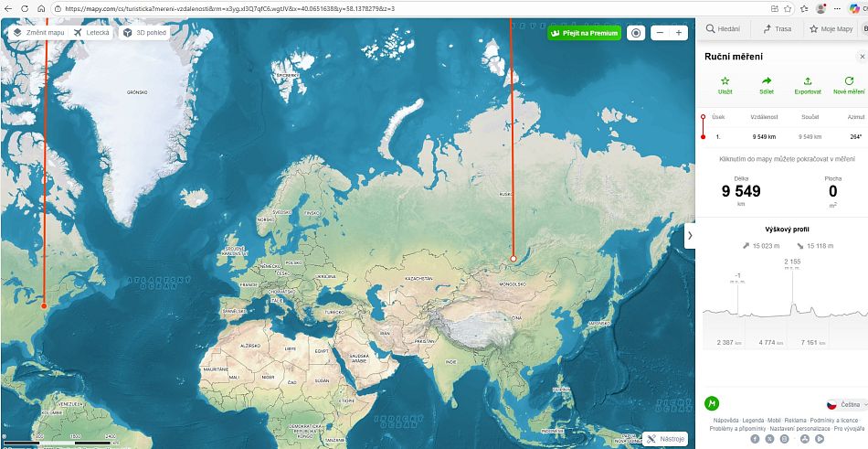868x449 pixels.
Task: Start a new measurement with Nové měření
Action: click(x=849, y=81)
